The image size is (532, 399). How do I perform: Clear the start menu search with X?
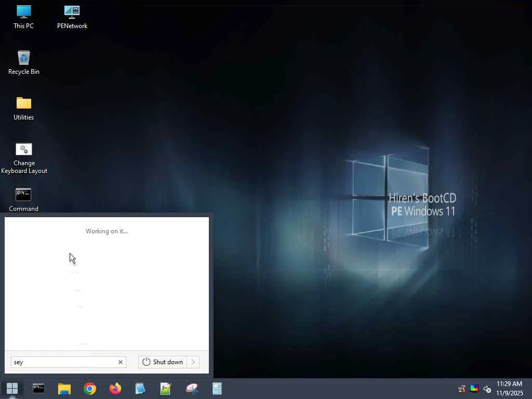click(x=121, y=362)
